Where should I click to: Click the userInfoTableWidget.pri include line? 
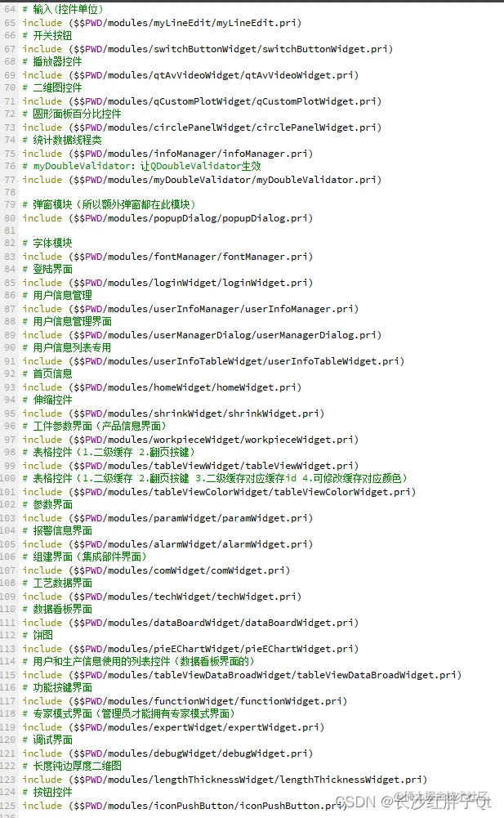213,361
